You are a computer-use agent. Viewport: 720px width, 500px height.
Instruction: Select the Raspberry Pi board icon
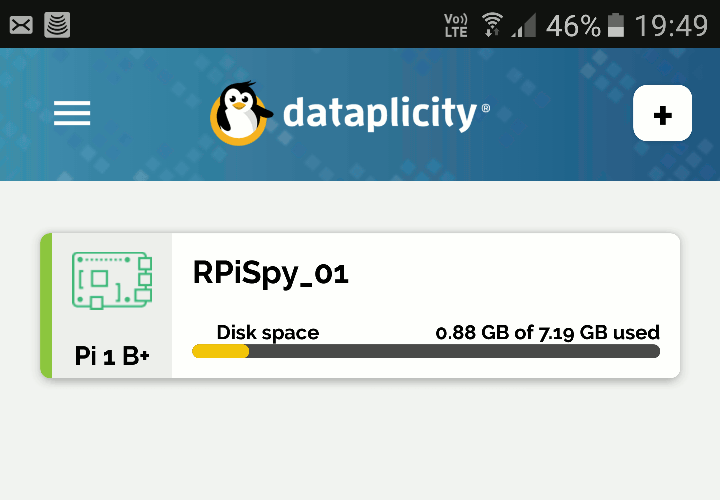pos(112,281)
